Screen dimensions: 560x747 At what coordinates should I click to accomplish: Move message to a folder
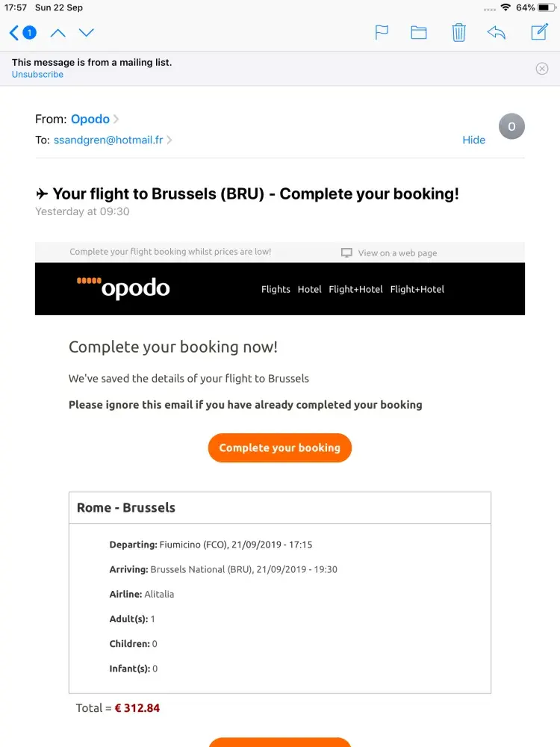tap(419, 33)
